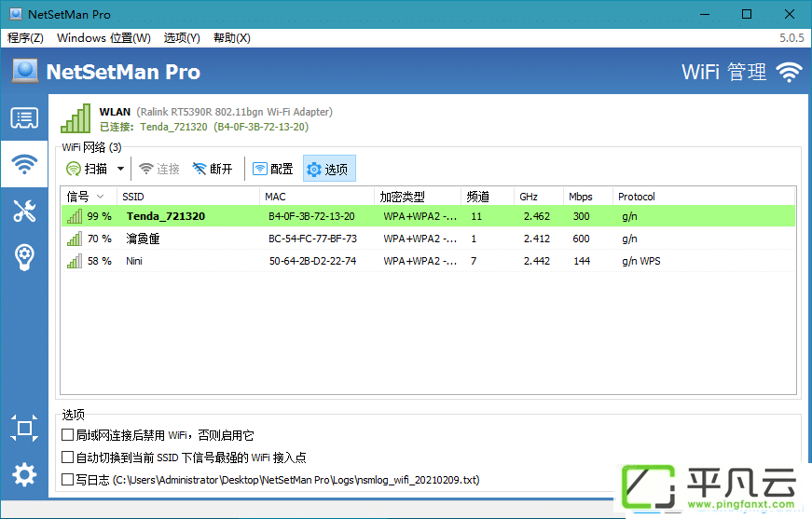Sort by GHz column header
Image resolution: width=812 pixels, height=519 pixels.
[539, 197]
